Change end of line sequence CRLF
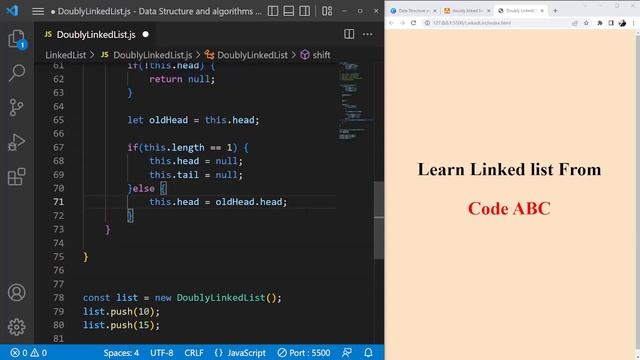Image resolution: width=640 pixels, height=360 pixels. (194, 353)
